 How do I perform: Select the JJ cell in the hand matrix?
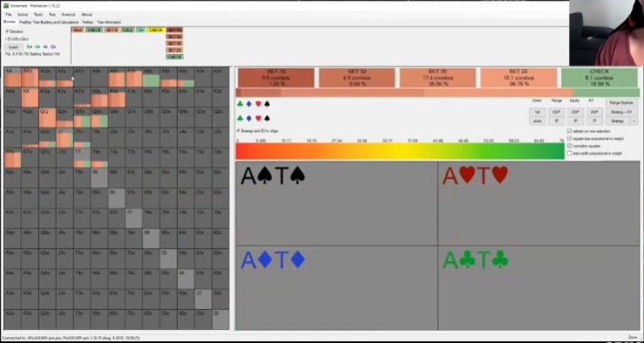65,138
